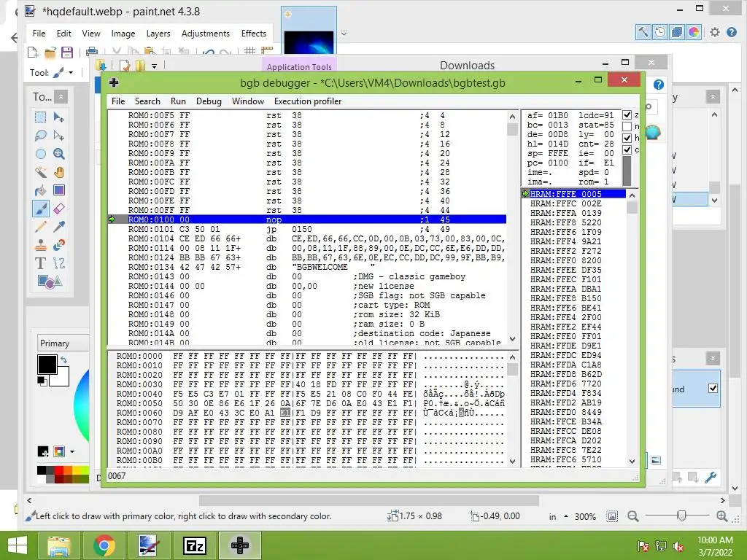
Task: Reset colors to black and white
Action: point(42,381)
